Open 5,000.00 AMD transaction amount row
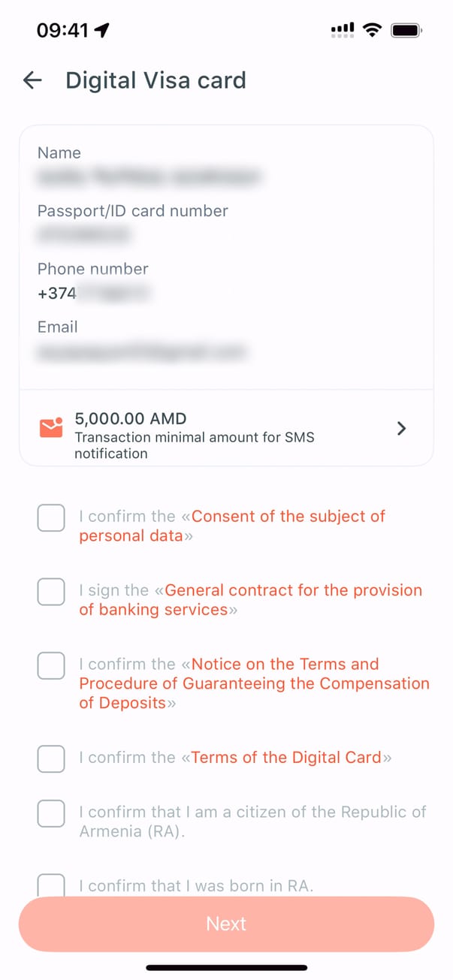Image resolution: width=453 pixels, height=980 pixels. tap(225, 428)
